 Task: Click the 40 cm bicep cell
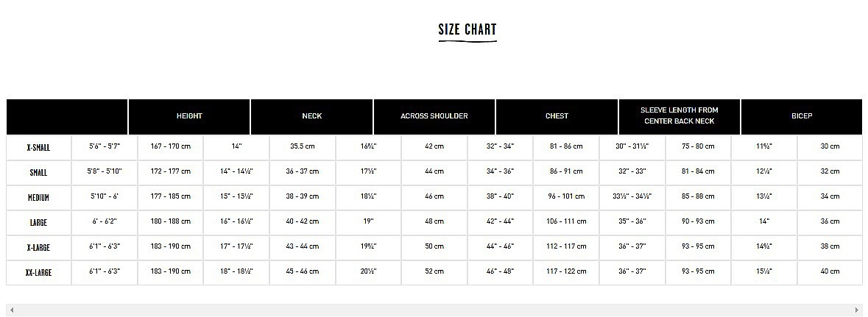(x=830, y=271)
